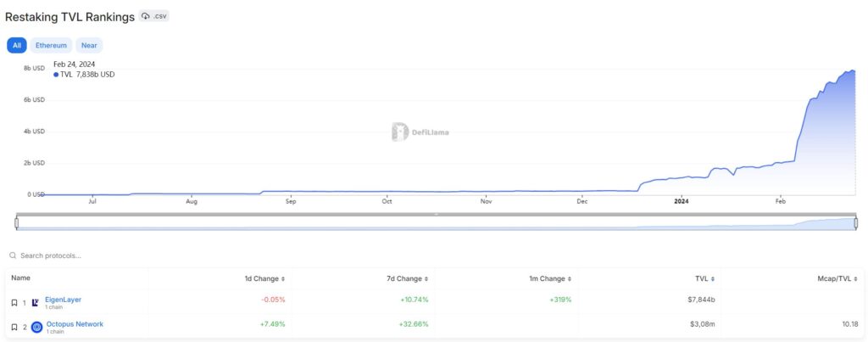Click the +319% 1m change value

pos(561,300)
